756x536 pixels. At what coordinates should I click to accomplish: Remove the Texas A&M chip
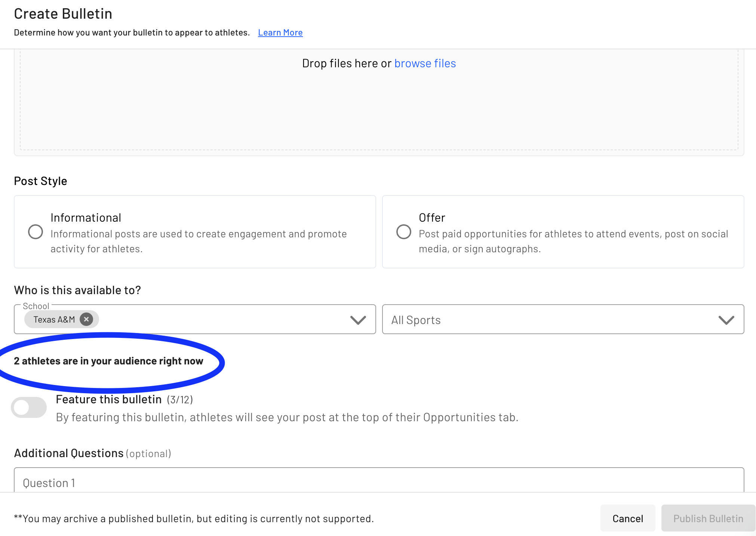(x=86, y=319)
